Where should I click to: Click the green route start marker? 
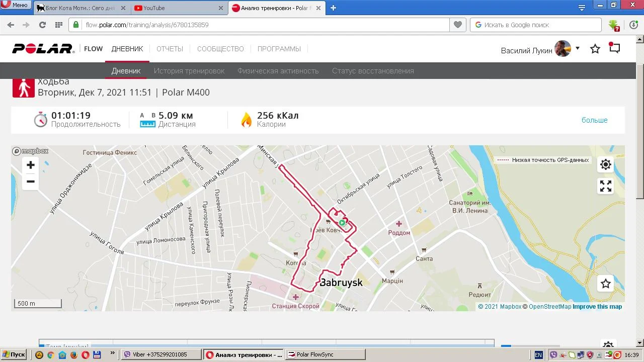click(x=342, y=223)
